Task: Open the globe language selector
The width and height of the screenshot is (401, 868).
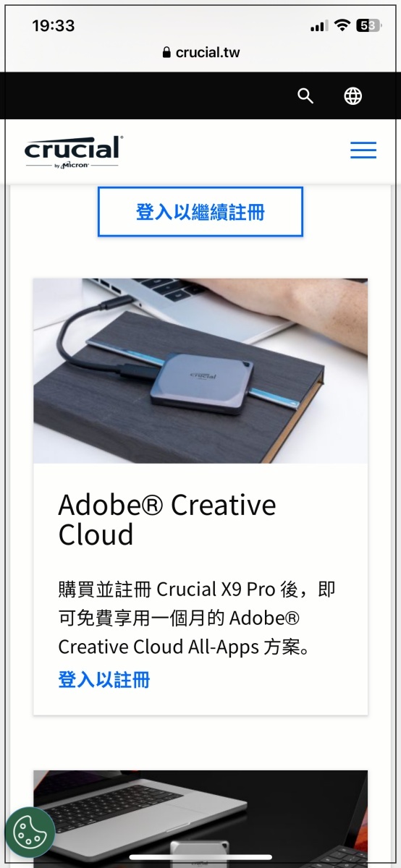Action: (353, 96)
